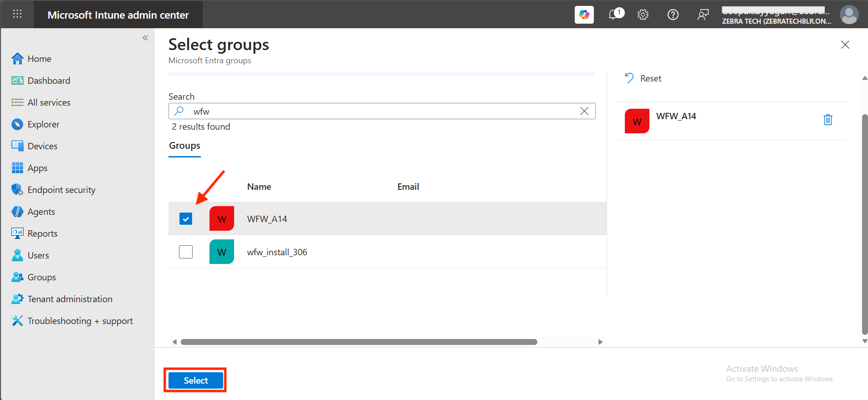Click the Microsoft Intune admin center title
Viewport: 868px width, 400px height.
pos(118,15)
